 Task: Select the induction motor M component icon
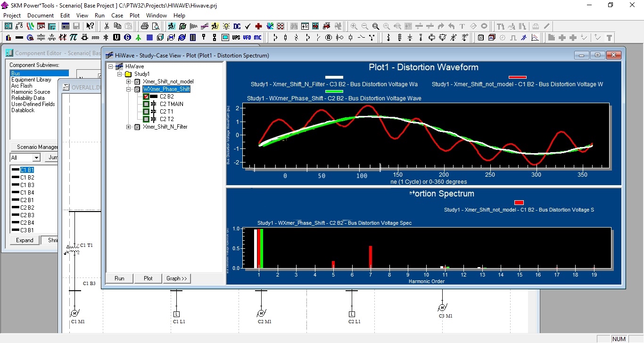[171, 37]
